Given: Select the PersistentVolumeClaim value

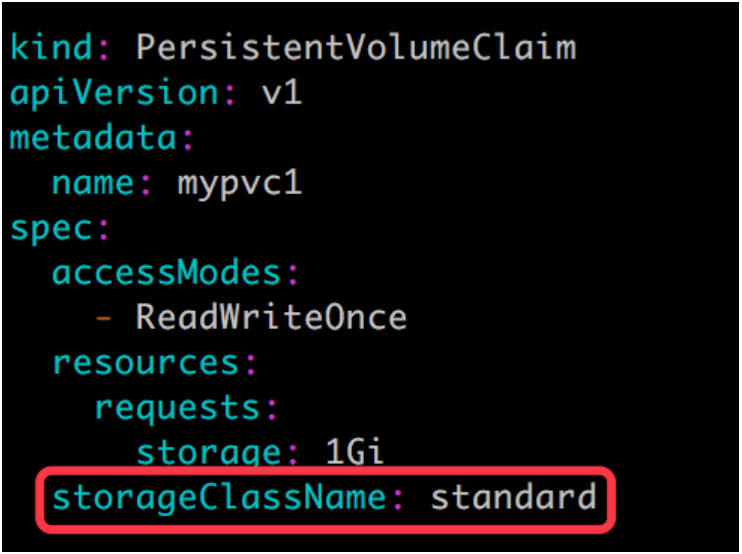Looking at the screenshot, I should (355, 47).
